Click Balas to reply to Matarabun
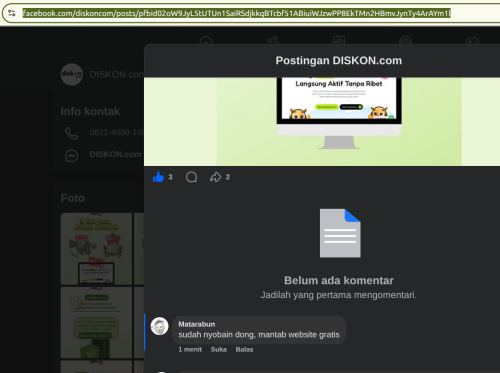Image resolution: width=500 pixels, height=373 pixels. [x=244, y=349]
